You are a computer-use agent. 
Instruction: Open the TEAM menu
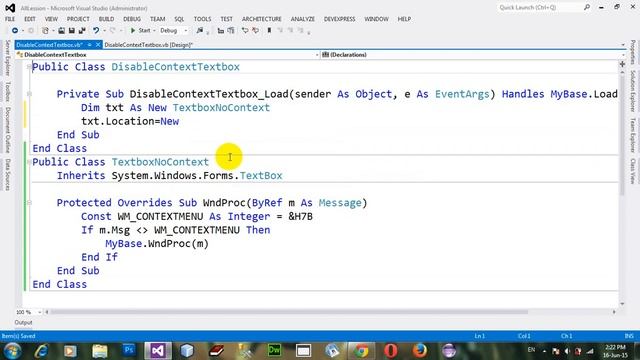[158, 19]
